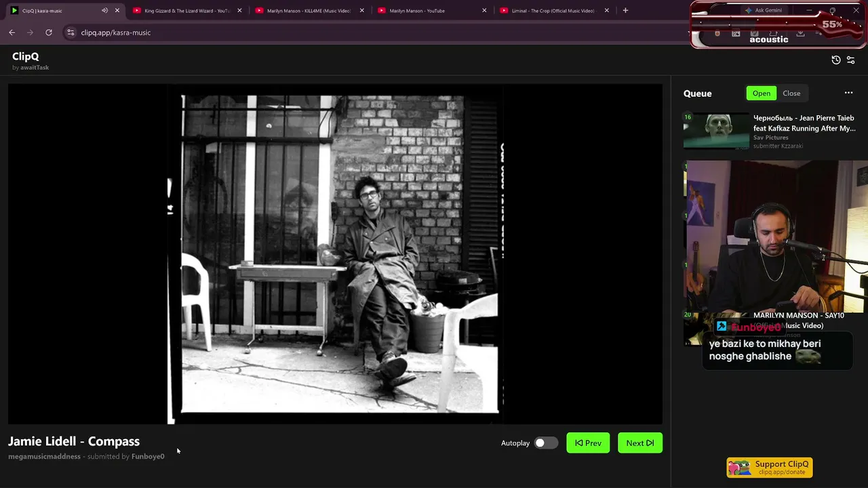Click the submitter Kzzaraki text
This screenshot has width=868, height=488.
tap(778, 146)
